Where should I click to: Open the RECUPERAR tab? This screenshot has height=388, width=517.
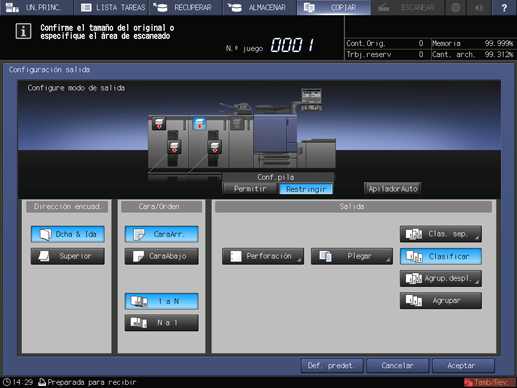point(185,7)
